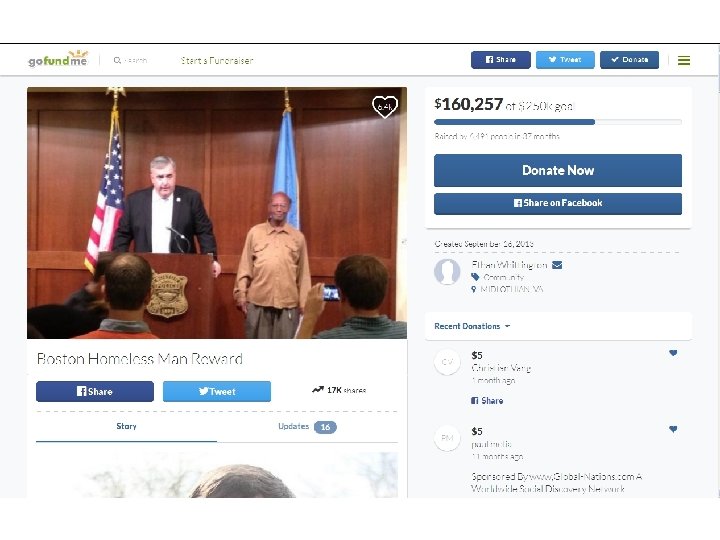Viewport: 720px width, 540px height.
Task: Like the second $5 donation heart
Action: pos(673,429)
